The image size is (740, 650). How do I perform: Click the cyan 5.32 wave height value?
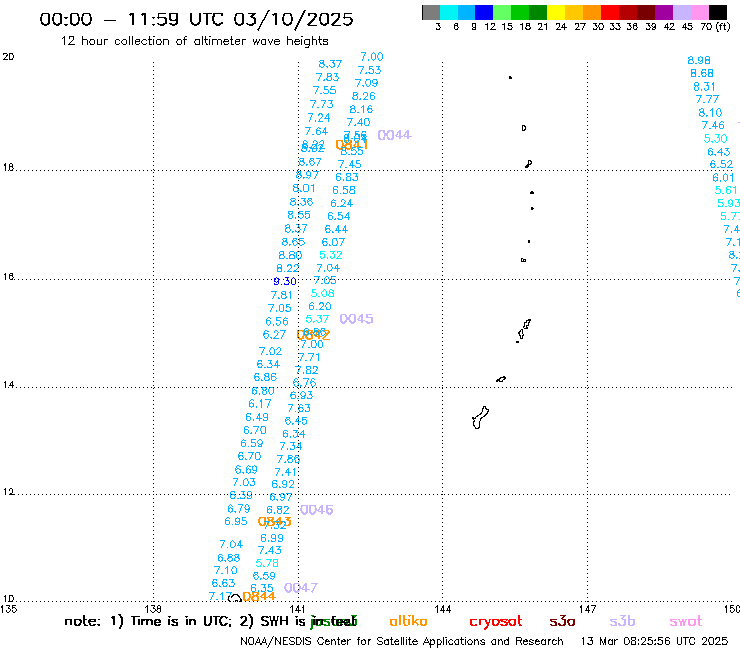[331, 255]
